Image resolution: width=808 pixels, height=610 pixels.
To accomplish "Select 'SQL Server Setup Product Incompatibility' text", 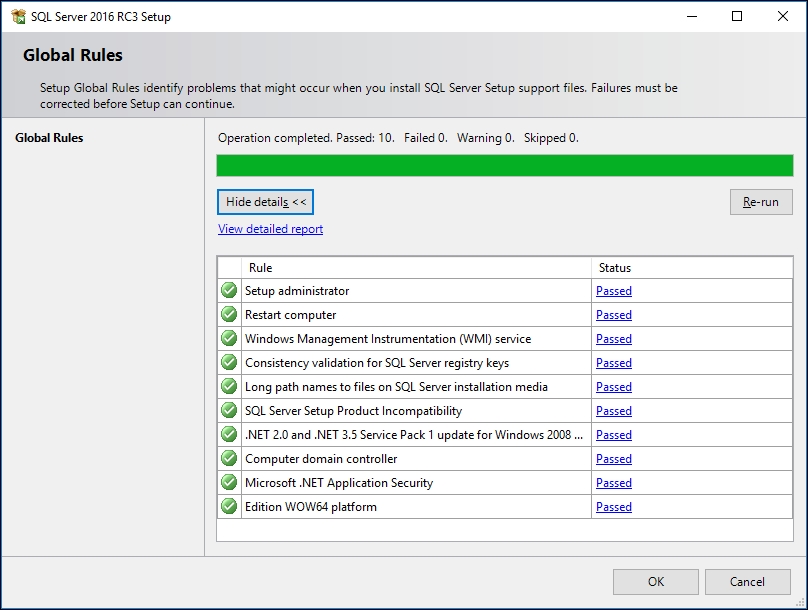I will 354,411.
